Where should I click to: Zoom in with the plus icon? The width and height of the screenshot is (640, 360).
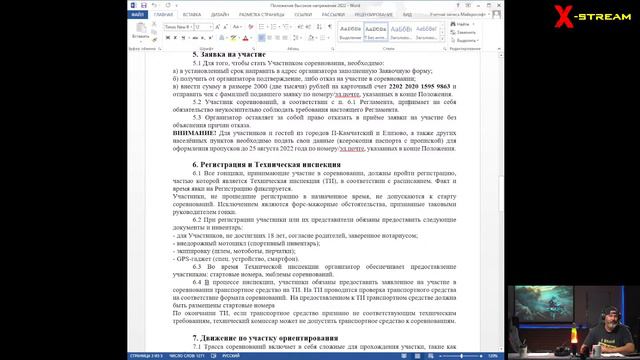481,356
